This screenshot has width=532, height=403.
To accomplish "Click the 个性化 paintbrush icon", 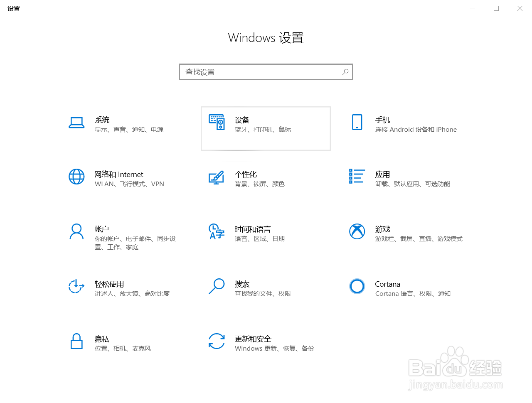I will pyautogui.click(x=217, y=177).
